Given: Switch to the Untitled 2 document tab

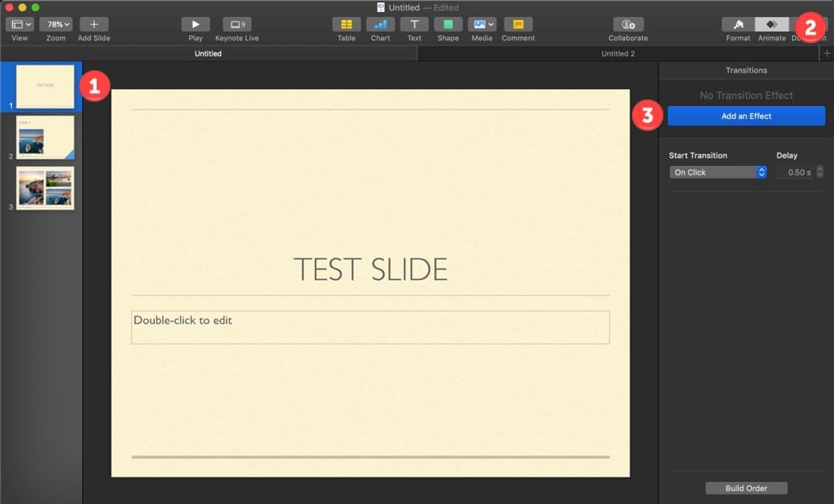Looking at the screenshot, I should (618, 53).
